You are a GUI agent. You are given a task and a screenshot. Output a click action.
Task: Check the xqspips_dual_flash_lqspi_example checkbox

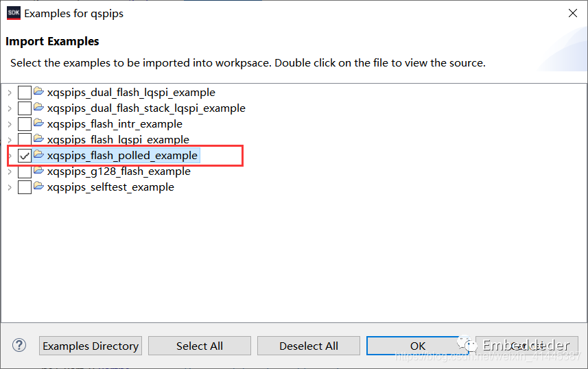[x=25, y=93]
